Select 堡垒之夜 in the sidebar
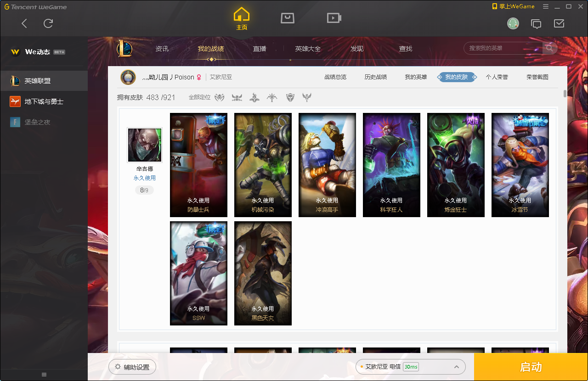 [x=44, y=122]
